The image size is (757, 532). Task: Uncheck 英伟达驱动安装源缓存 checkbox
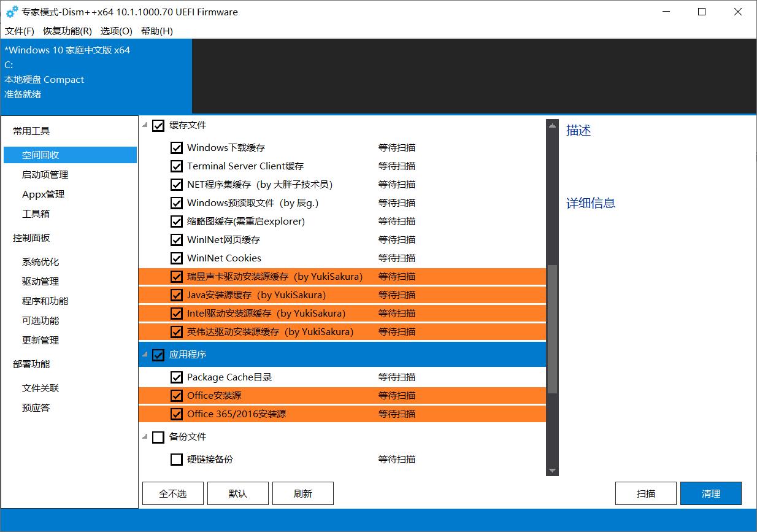177,332
